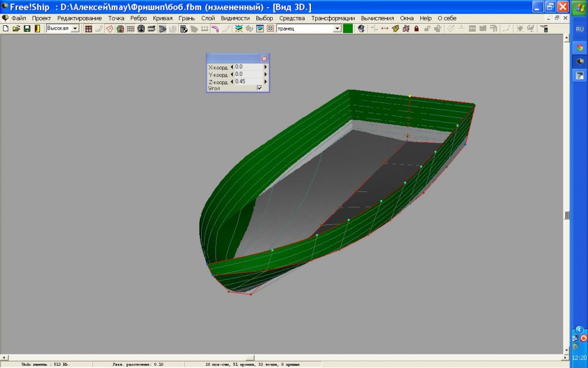Save the project with the floppy disk icon
Screen dimensions: 588x368
pyautogui.click(x=26, y=28)
